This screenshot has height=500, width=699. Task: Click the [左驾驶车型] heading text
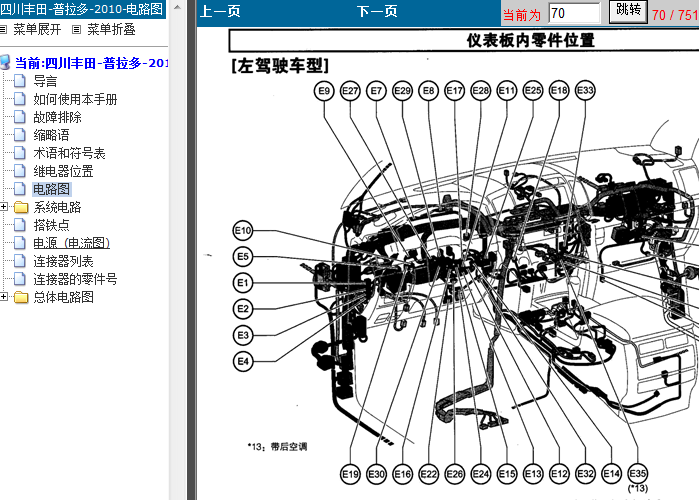(x=280, y=66)
